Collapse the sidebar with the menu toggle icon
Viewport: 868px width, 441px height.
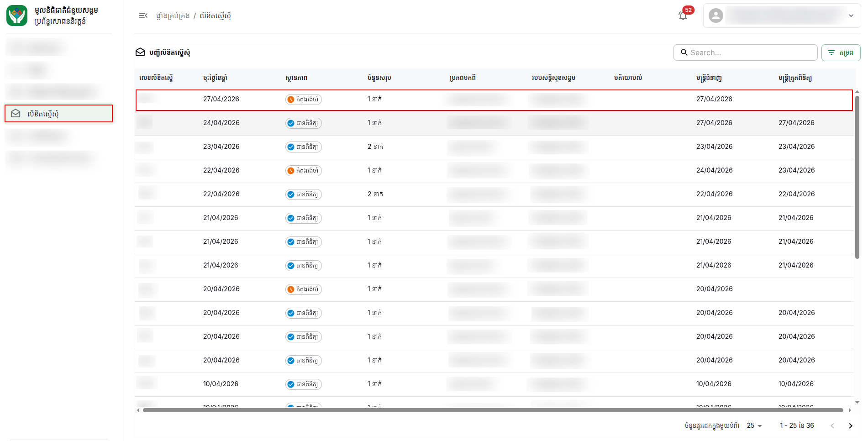point(143,16)
